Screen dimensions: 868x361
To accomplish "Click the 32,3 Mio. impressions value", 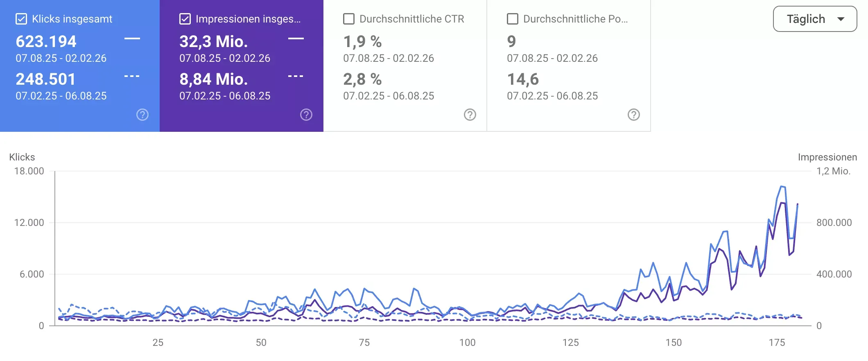I will click(x=214, y=41).
